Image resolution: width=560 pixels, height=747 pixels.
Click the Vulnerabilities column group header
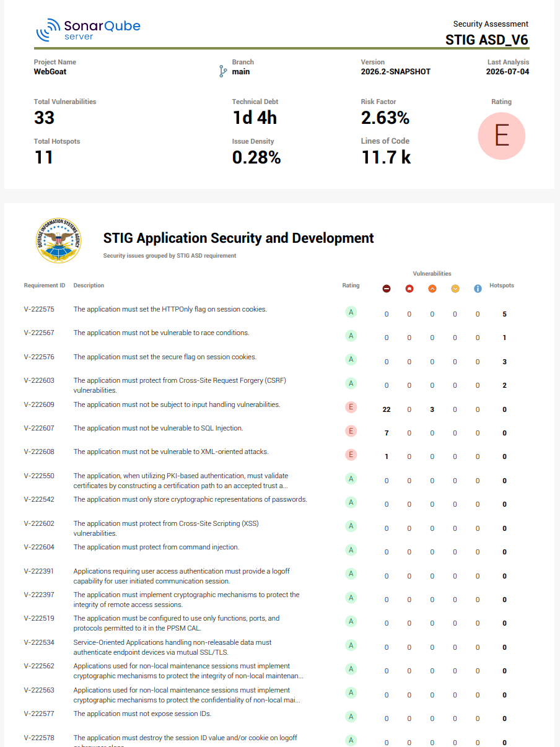(x=432, y=273)
